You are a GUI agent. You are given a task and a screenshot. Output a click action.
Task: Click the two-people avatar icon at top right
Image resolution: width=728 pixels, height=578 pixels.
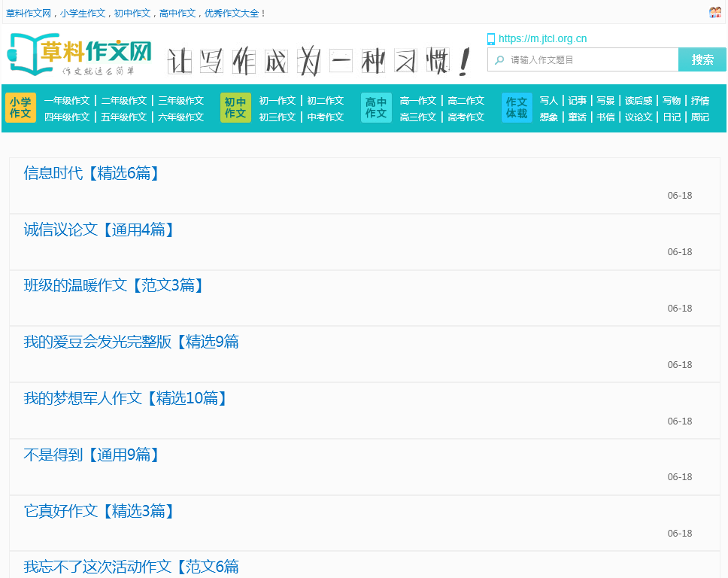tap(715, 13)
